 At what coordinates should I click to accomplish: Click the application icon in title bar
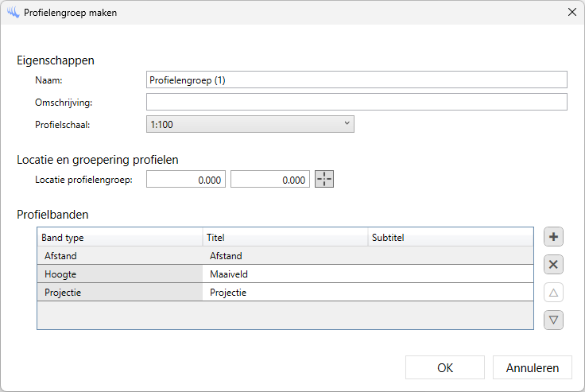[x=12, y=13]
